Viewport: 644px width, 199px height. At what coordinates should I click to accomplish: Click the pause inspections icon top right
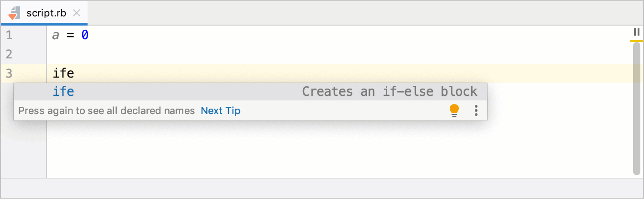pos(637,32)
